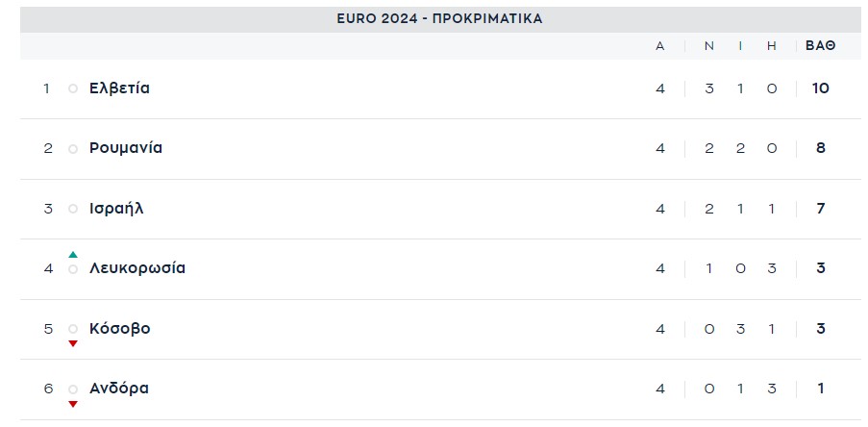Click red down arrow next to Ανδόρα
The width and height of the screenshot is (868, 427).
(x=73, y=404)
